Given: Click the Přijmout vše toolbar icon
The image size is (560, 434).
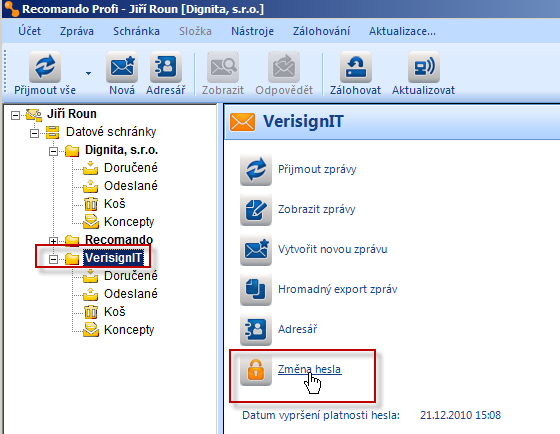Looking at the screenshot, I should [x=45, y=67].
